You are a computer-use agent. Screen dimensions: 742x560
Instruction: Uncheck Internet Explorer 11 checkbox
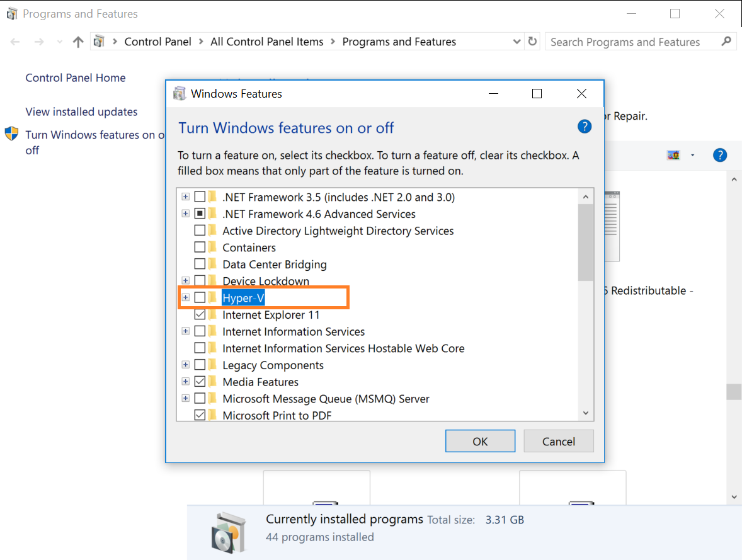(x=200, y=314)
